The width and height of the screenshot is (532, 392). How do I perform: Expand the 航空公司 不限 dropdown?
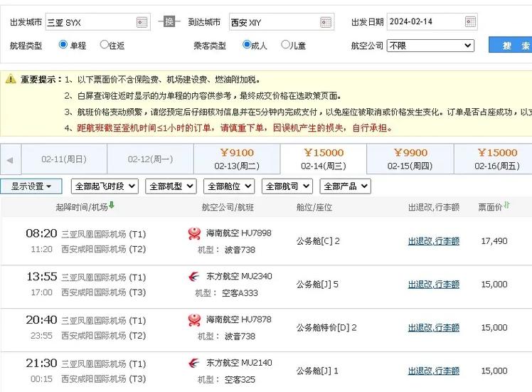click(x=430, y=46)
